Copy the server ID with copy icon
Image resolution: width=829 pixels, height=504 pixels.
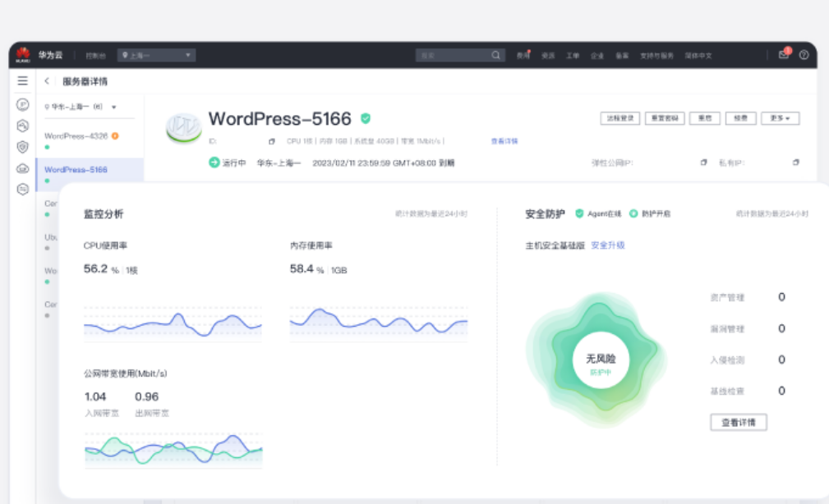272,141
